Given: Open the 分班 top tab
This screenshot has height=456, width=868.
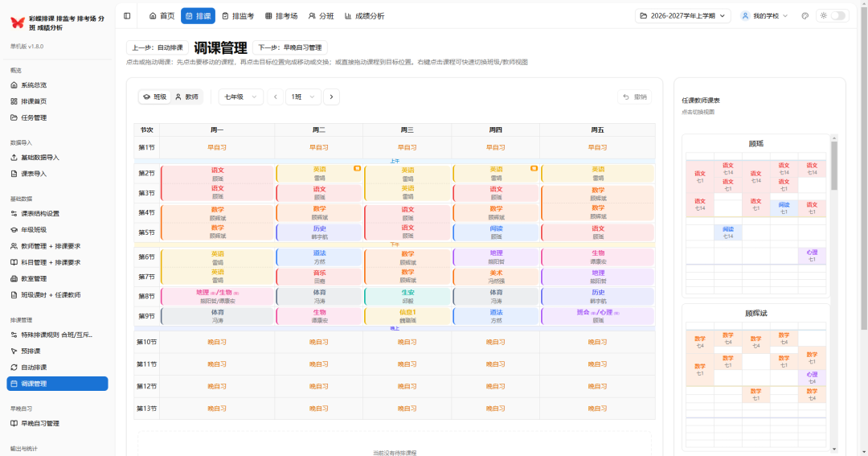Looking at the screenshot, I should [x=321, y=16].
